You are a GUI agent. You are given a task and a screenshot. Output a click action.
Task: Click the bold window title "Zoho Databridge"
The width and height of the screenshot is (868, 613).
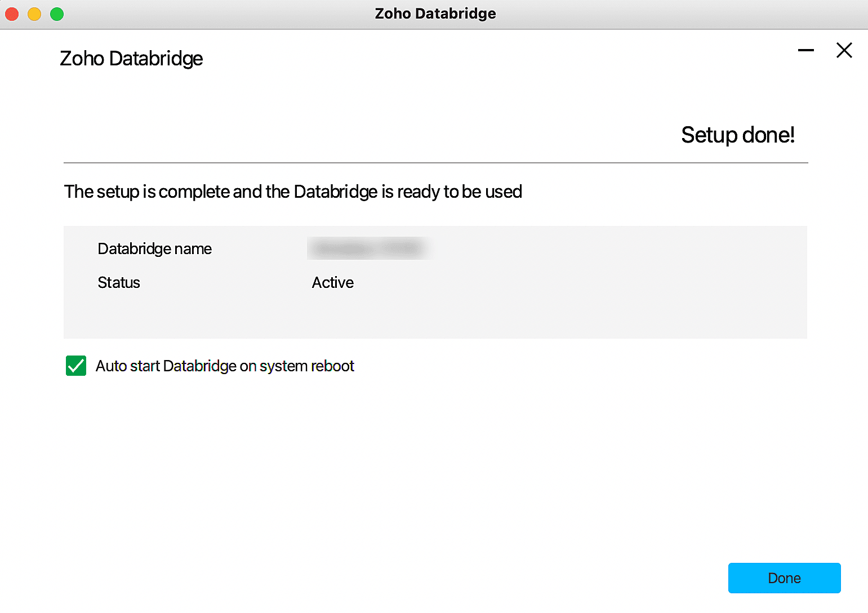435,14
